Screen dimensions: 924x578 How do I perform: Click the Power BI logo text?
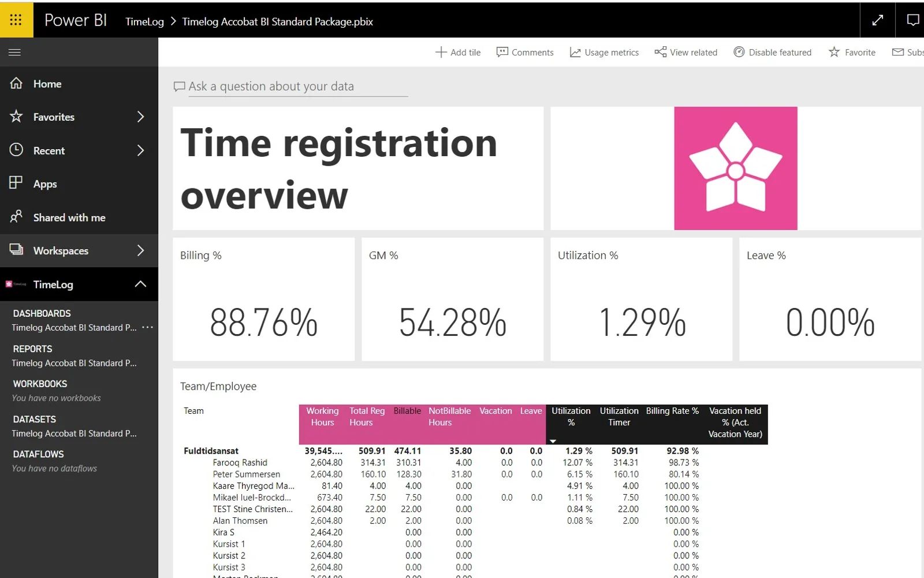coord(76,20)
